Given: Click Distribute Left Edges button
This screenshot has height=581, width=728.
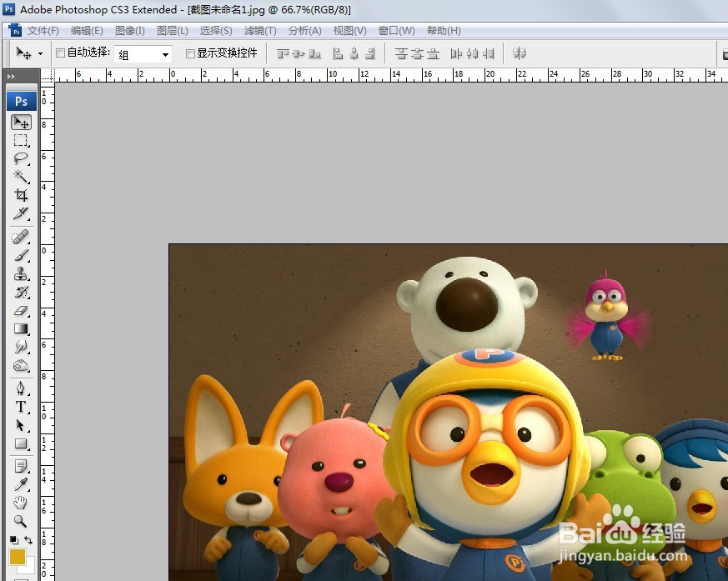Looking at the screenshot, I should coord(456,54).
